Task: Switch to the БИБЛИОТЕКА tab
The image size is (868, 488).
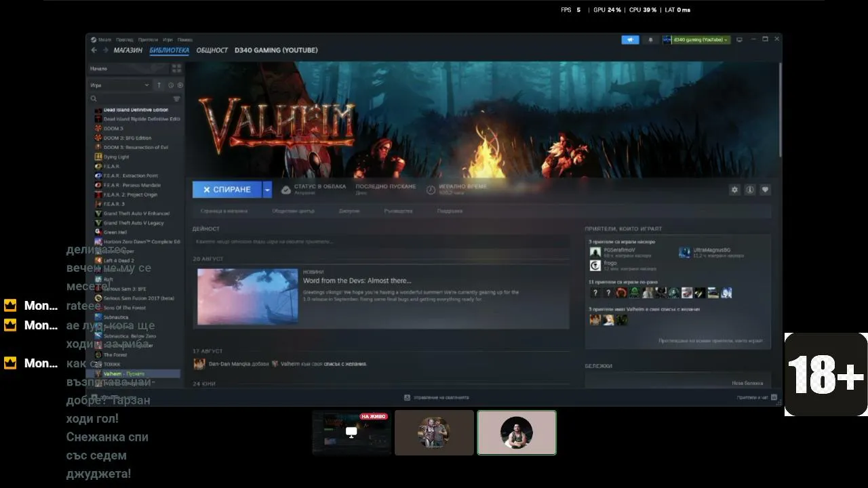Action: pos(170,50)
